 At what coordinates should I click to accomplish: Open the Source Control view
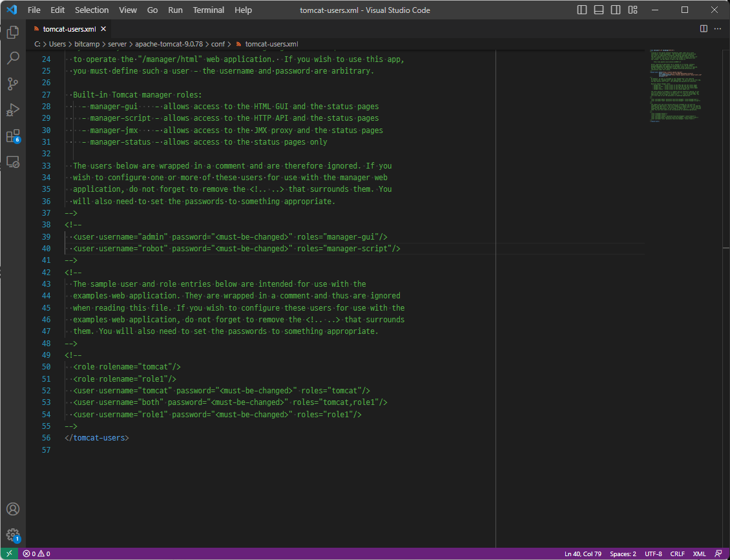[13, 84]
